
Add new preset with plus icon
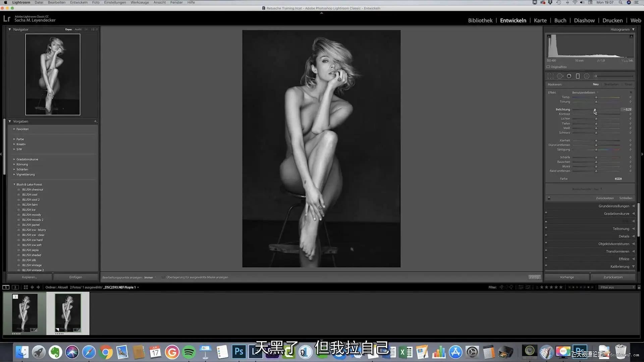point(95,121)
